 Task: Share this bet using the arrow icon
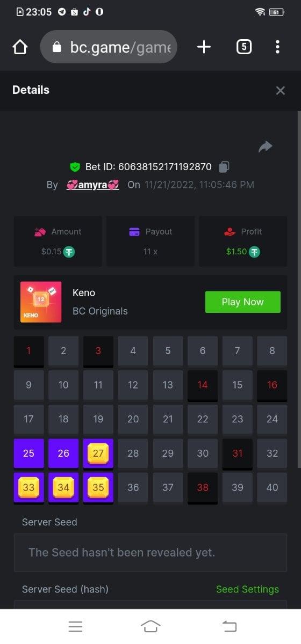tap(266, 147)
